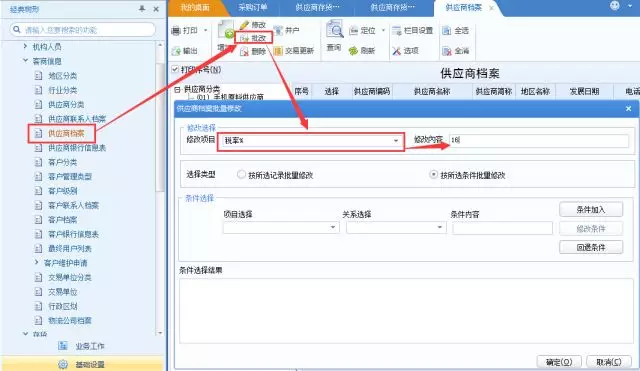Click the 供应商编码 column header

(x=372, y=91)
